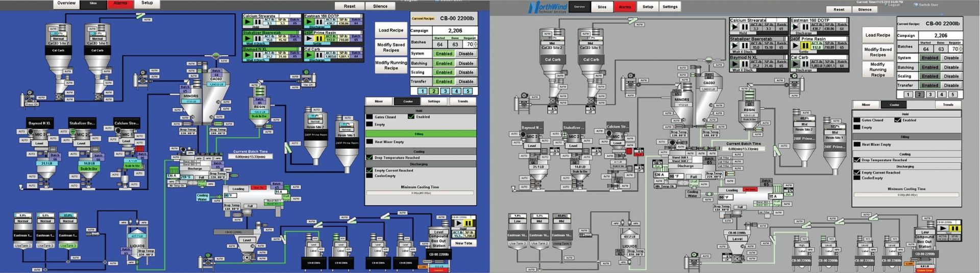
Task: Open the Overview tab on the blue screen
Action: 66,4
